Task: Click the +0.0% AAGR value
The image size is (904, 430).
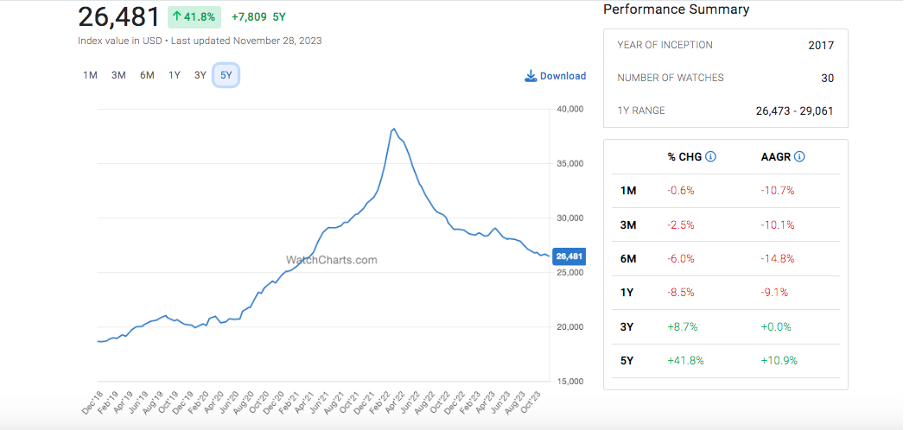Action: tap(777, 327)
